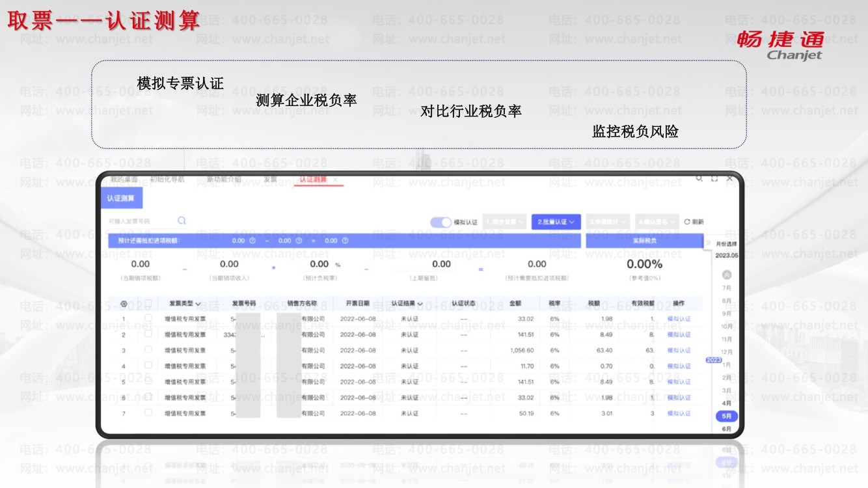Switch to the 初始化导航 tab
Image resolution: width=868 pixels, height=488 pixels.
point(167,179)
